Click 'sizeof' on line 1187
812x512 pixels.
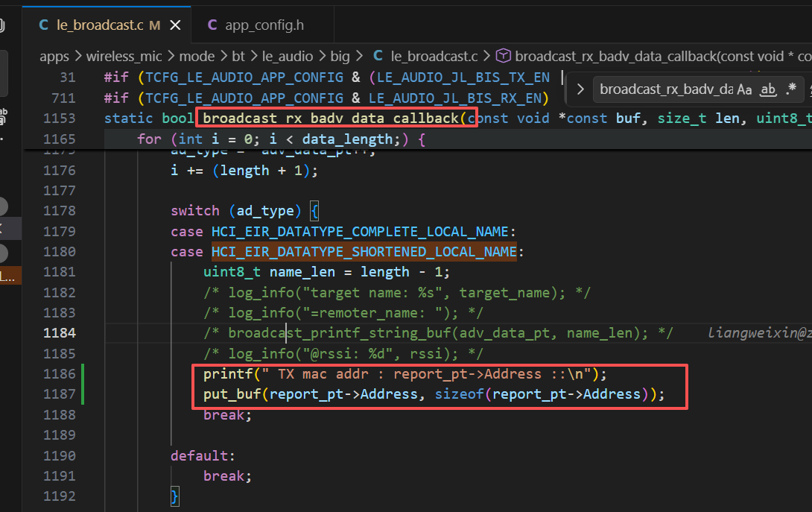click(x=459, y=394)
